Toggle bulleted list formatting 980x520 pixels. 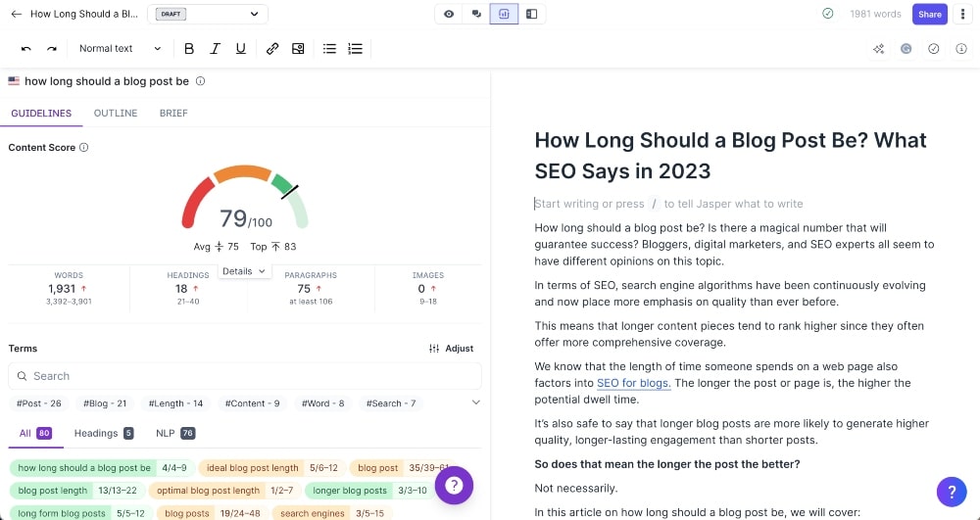pos(329,49)
